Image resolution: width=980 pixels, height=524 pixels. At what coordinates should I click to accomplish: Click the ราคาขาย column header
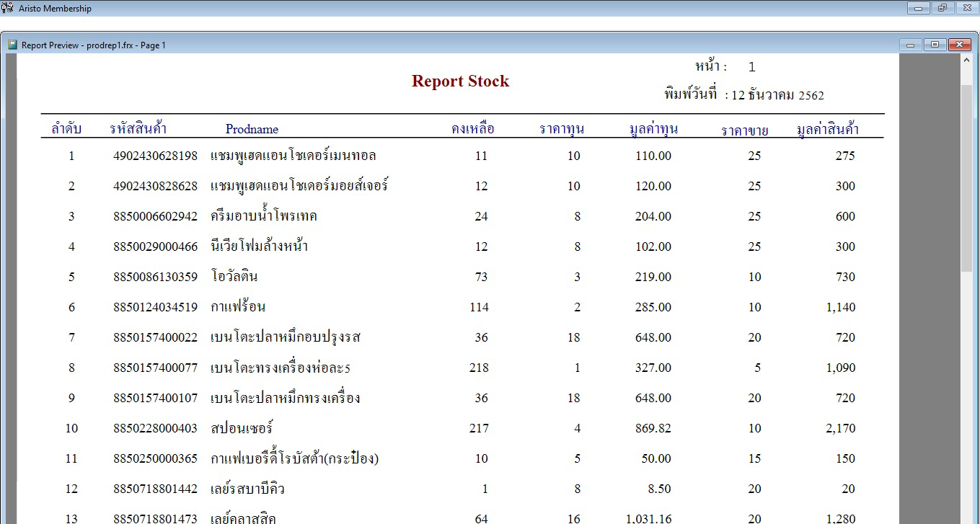tap(745, 130)
